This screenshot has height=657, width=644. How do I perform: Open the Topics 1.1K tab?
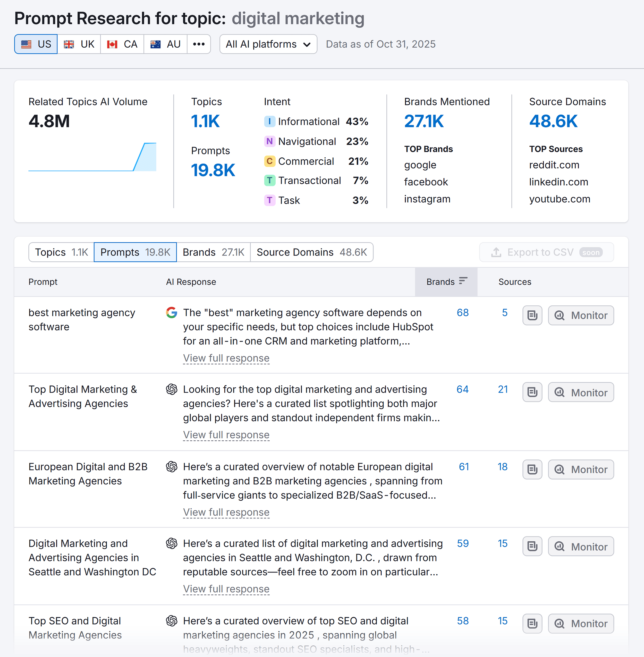tap(61, 252)
